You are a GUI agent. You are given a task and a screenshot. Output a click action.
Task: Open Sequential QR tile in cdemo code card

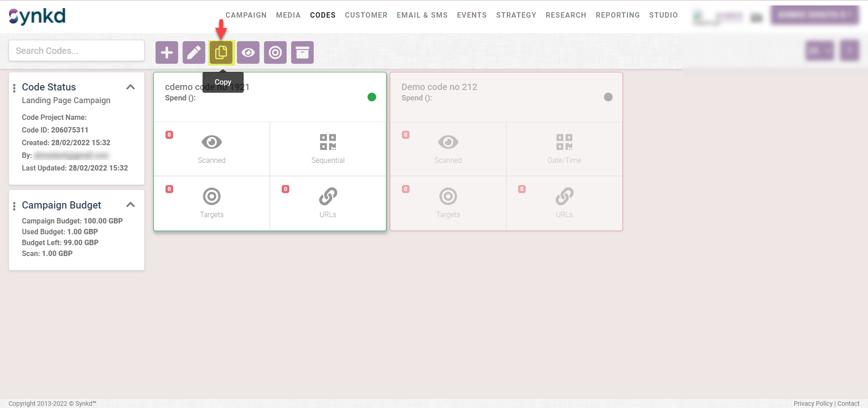click(328, 149)
